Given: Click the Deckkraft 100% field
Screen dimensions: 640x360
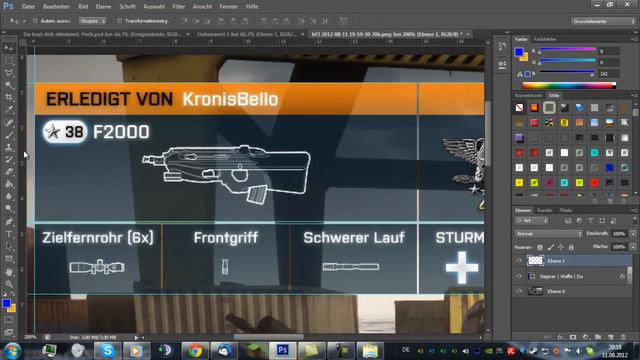Looking at the screenshot, I should (619, 234).
